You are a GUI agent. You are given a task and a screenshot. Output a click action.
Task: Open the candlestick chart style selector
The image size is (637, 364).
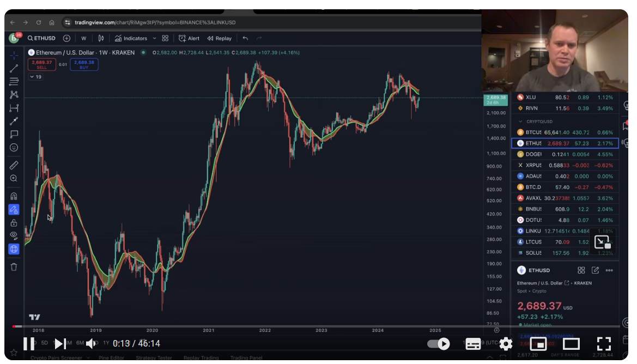tap(101, 38)
